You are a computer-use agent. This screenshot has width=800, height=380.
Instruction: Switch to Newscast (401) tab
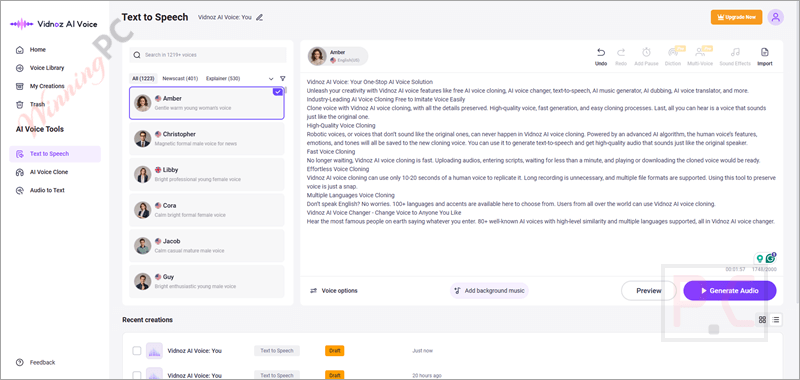tap(180, 79)
